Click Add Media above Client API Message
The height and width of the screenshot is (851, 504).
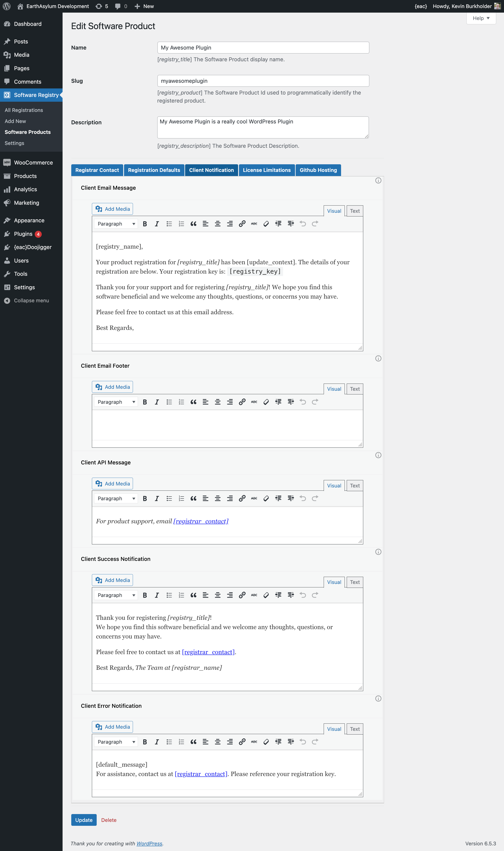click(x=112, y=484)
